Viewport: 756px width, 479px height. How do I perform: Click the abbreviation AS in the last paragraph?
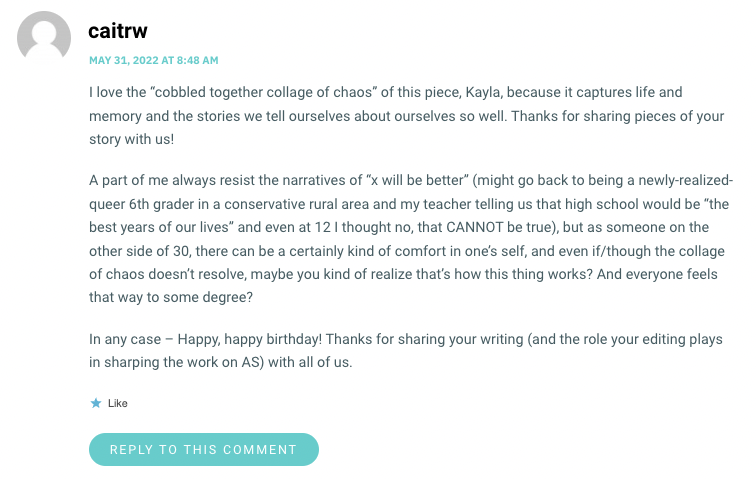click(251, 362)
